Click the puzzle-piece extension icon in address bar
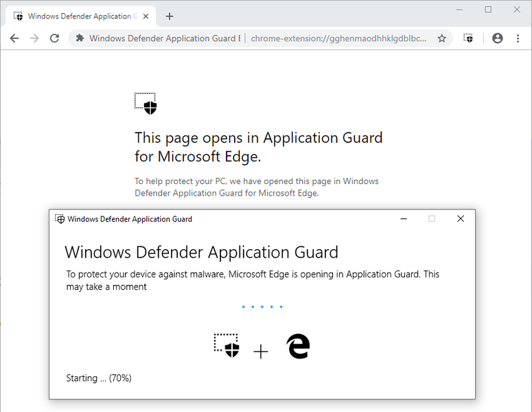Image resolution: width=532 pixels, height=412 pixels. (x=80, y=38)
